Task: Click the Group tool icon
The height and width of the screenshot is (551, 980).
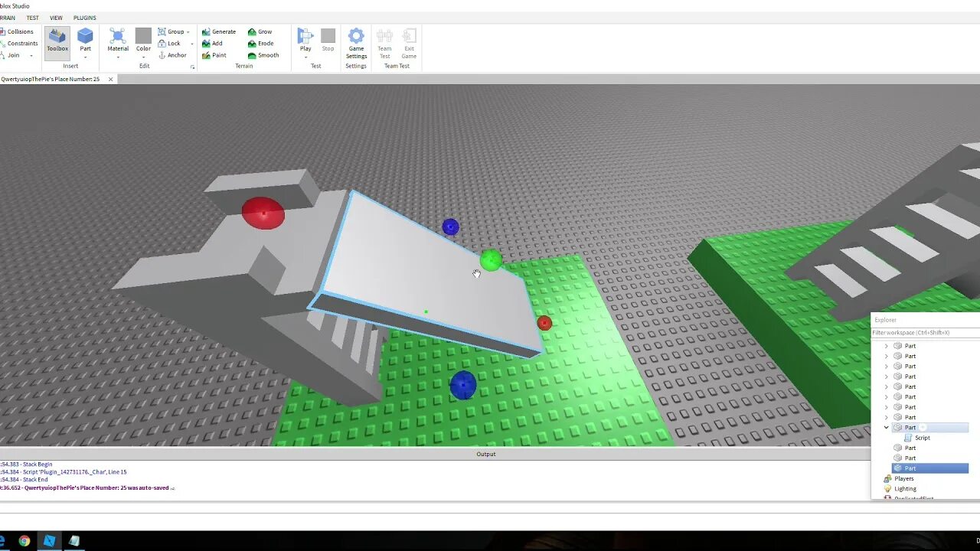Action: click(x=162, y=31)
